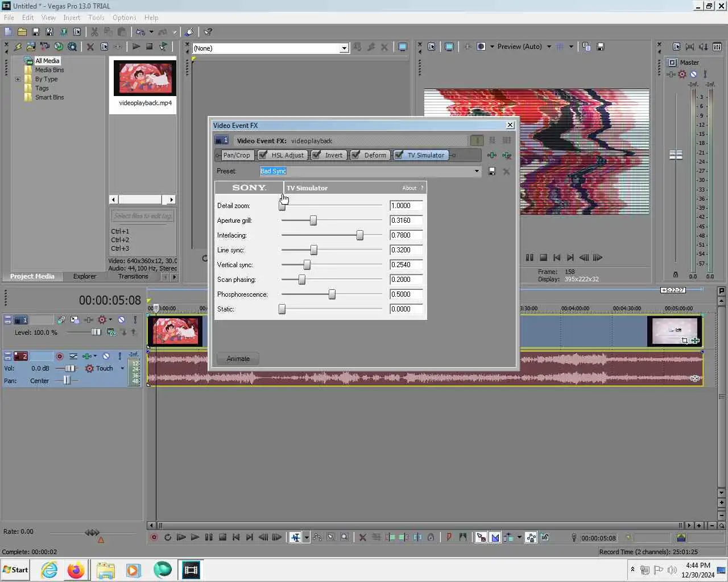728x582 pixels.
Task: Click stop button below video preview
Action: 543,257
